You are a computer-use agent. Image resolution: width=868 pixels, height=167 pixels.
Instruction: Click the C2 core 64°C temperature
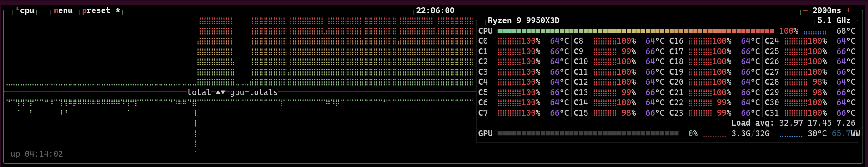pos(559,61)
